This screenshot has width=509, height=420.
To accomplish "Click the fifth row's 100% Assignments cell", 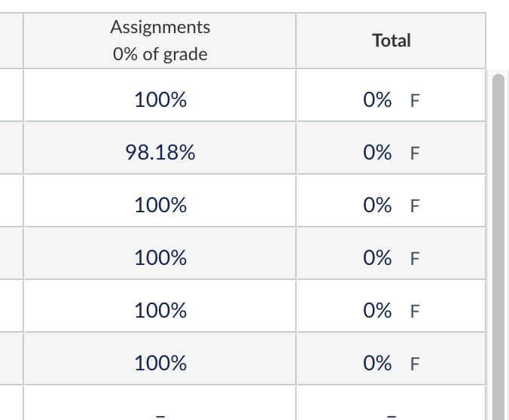I will click(x=160, y=311).
